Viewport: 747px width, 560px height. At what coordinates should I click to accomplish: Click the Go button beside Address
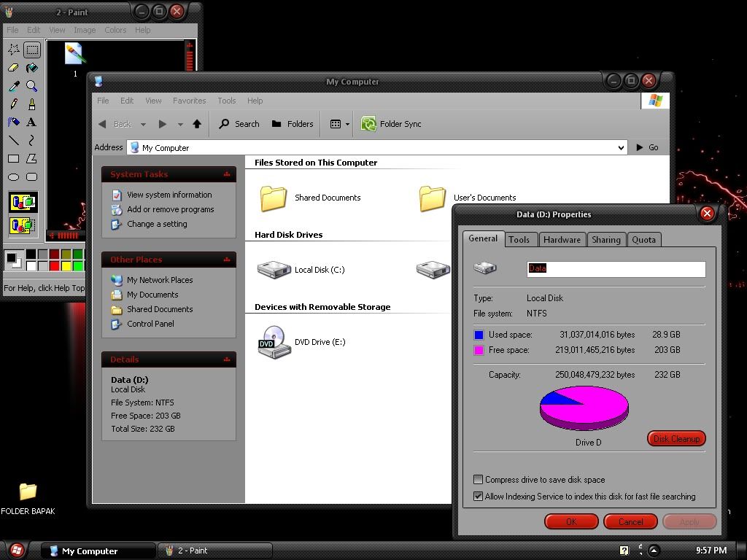[648, 147]
